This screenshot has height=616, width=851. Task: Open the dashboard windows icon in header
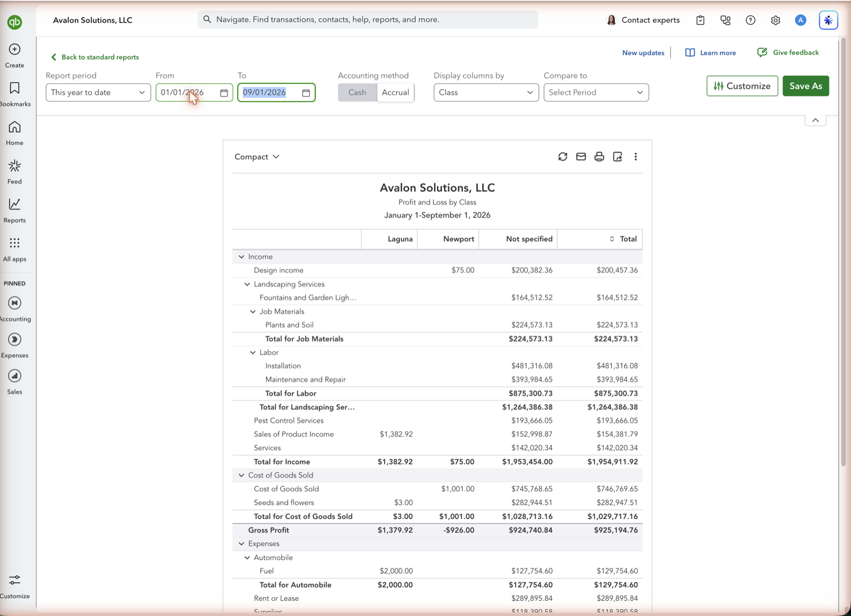coord(725,20)
